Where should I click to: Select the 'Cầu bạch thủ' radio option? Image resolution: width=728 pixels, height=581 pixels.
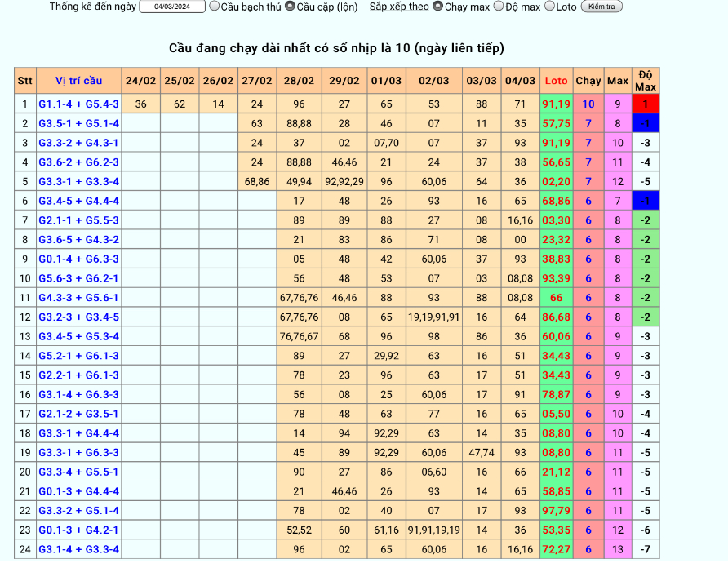click(x=215, y=7)
